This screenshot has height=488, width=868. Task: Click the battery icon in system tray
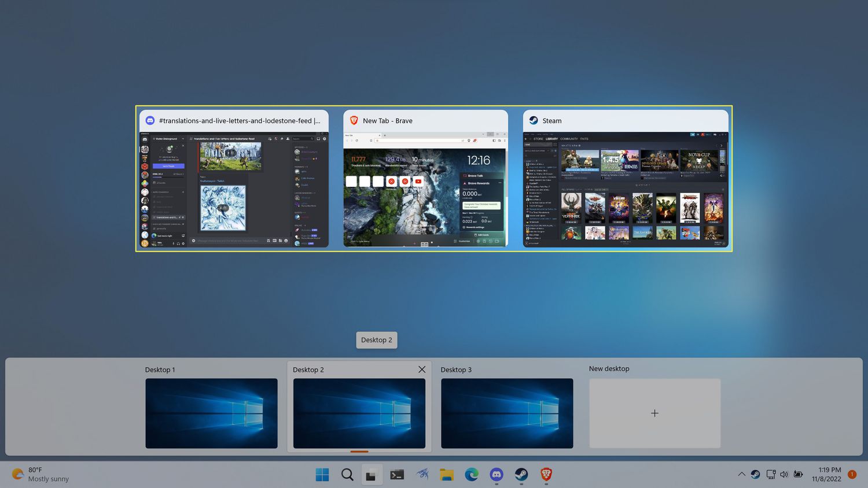tap(798, 474)
